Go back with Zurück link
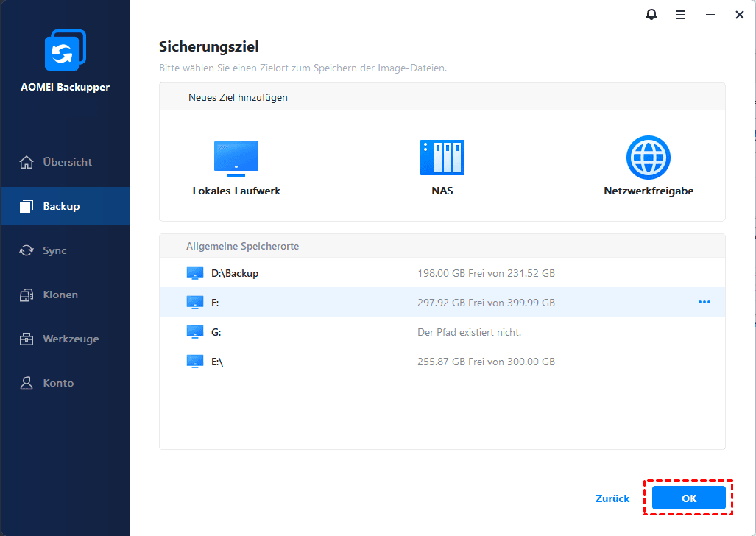 [612, 498]
